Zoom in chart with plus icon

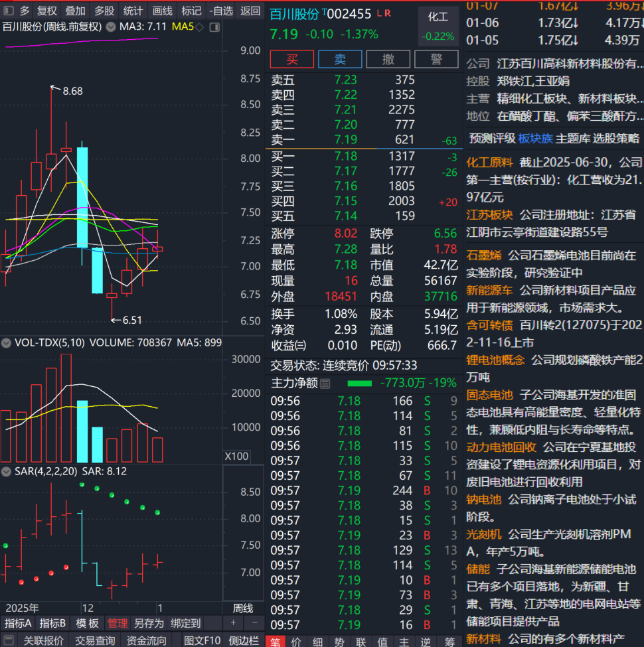tap(233, 622)
